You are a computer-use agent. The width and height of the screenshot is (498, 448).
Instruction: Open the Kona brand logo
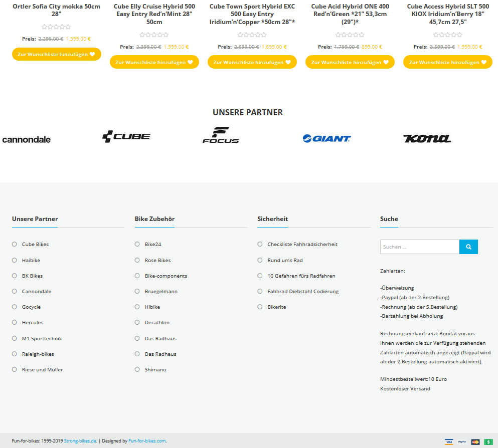(427, 139)
